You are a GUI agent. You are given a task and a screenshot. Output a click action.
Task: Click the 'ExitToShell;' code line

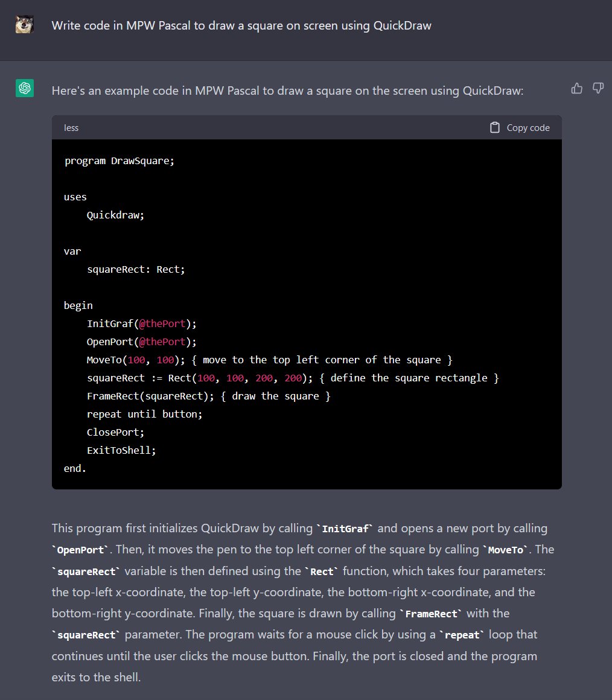[x=121, y=450]
